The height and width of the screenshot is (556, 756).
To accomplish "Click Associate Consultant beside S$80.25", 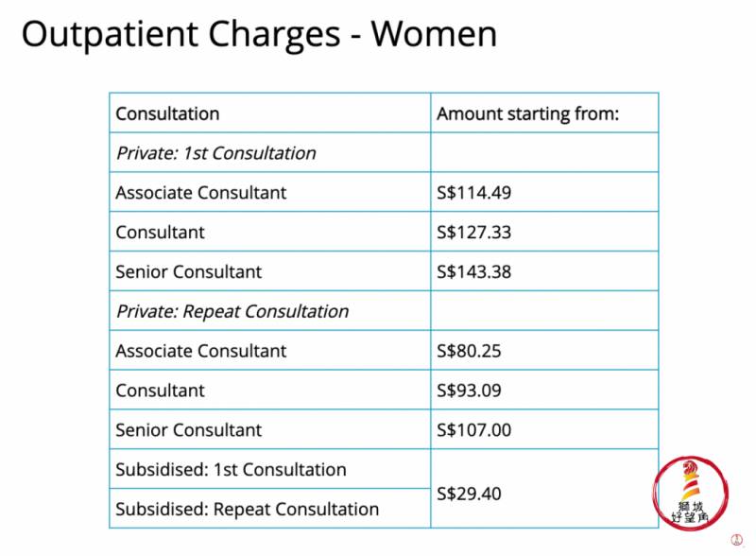I will pyautogui.click(x=200, y=351).
